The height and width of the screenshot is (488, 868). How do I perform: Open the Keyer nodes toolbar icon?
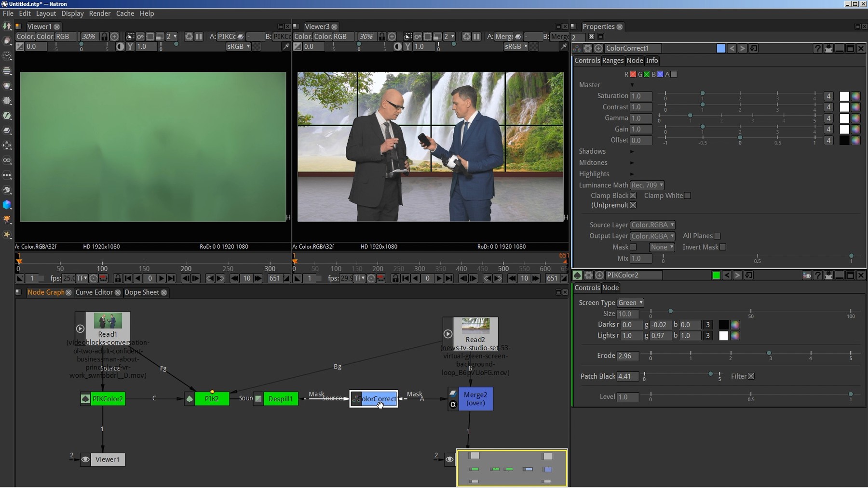tap(7, 116)
